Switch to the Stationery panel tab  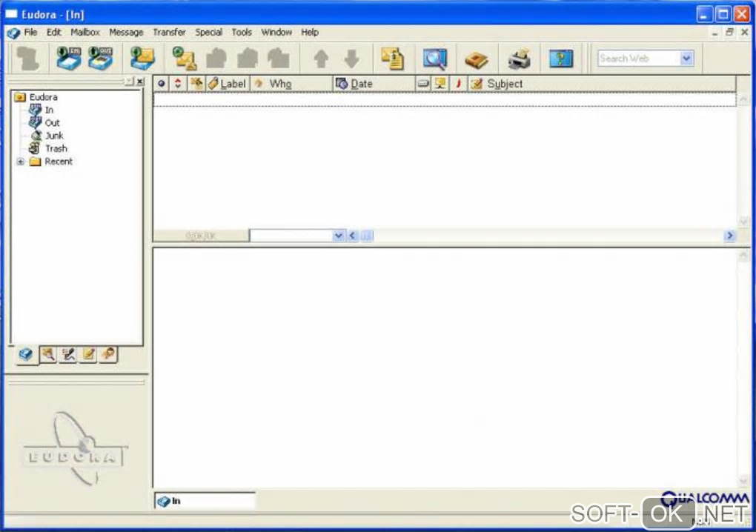88,355
